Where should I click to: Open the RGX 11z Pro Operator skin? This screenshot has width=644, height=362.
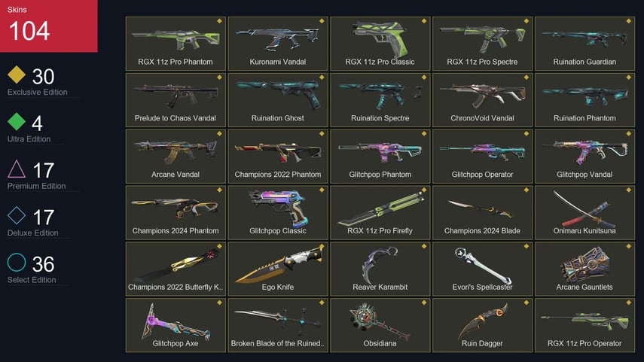point(584,325)
